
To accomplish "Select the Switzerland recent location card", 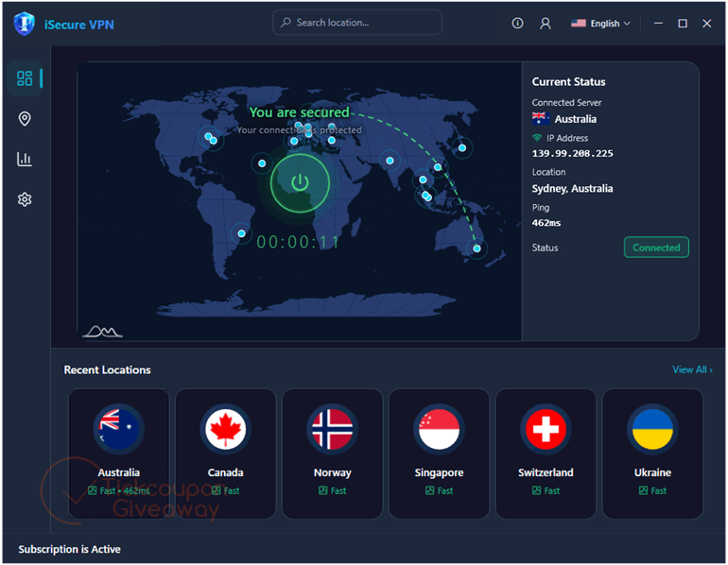I will 546,454.
